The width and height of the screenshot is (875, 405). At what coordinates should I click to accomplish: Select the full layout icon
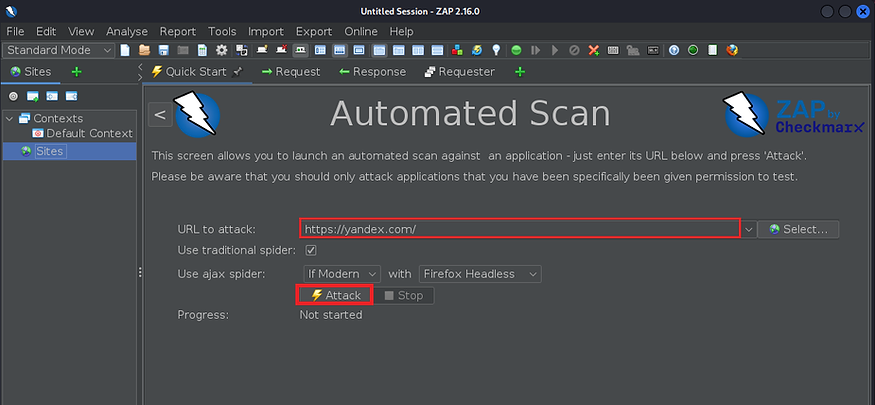click(359, 50)
